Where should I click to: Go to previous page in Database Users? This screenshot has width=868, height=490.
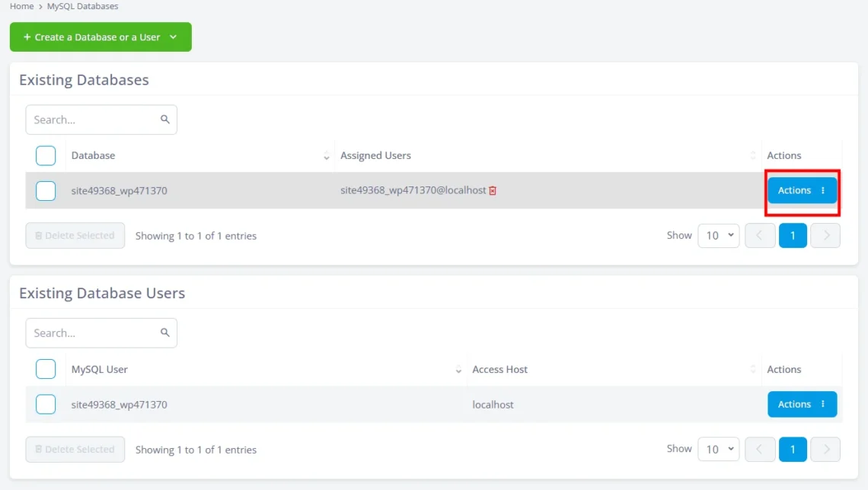[760, 450]
